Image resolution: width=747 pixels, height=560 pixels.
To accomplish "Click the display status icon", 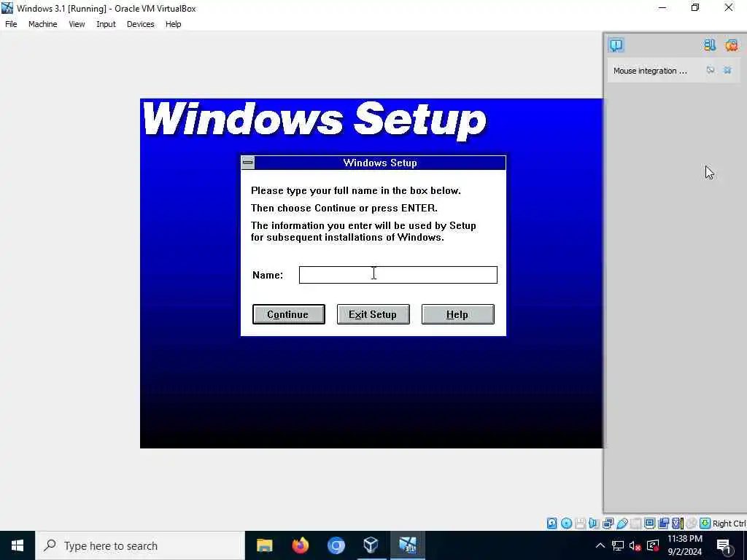I will [649, 524].
